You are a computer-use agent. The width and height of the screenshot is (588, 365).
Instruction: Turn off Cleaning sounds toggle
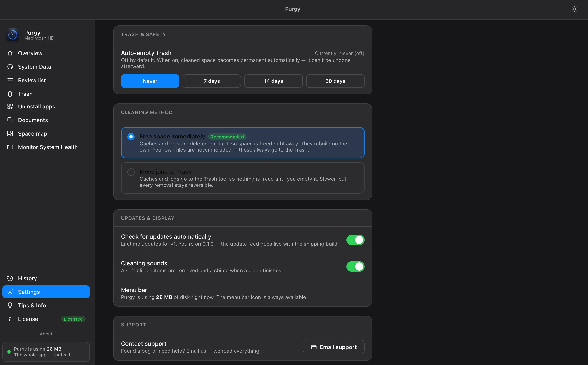[x=355, y=267]
